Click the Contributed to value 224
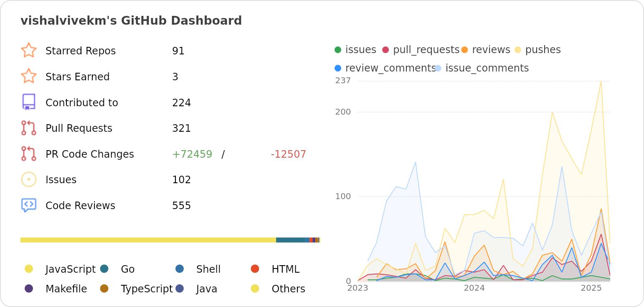 tap(182, 103)
